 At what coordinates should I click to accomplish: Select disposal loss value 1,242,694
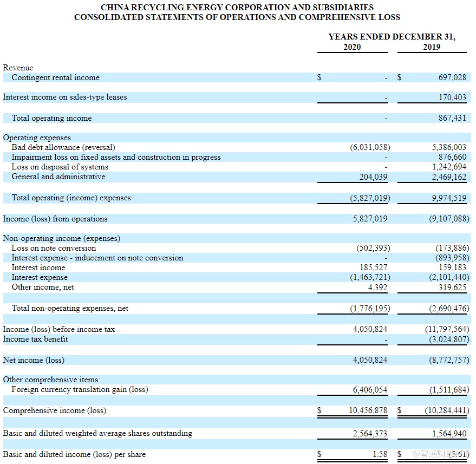[449, 167]
